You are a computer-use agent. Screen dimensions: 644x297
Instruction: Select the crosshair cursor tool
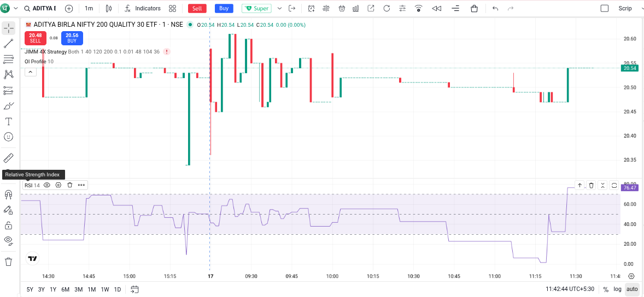coord(9,28)
